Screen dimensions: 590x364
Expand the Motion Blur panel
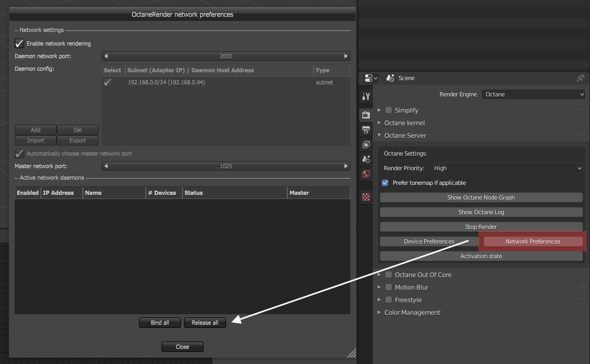coord(379,287)
